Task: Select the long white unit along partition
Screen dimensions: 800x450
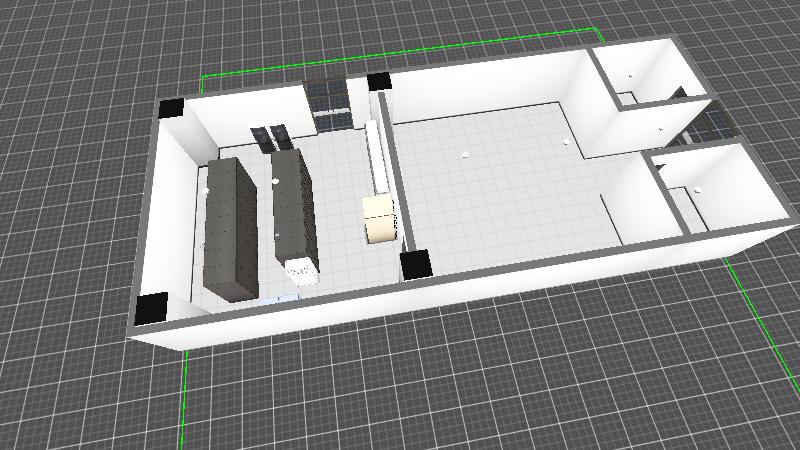Action: pos(379,158)
